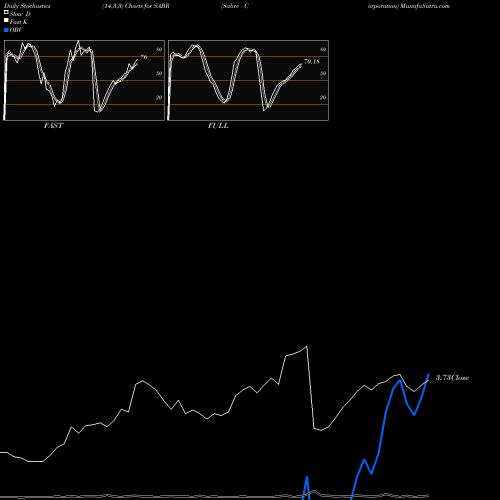Screen dimensions: 500x500
Task: Click the '(14,3,3) Charts for SABR' text
Action: 136,6
